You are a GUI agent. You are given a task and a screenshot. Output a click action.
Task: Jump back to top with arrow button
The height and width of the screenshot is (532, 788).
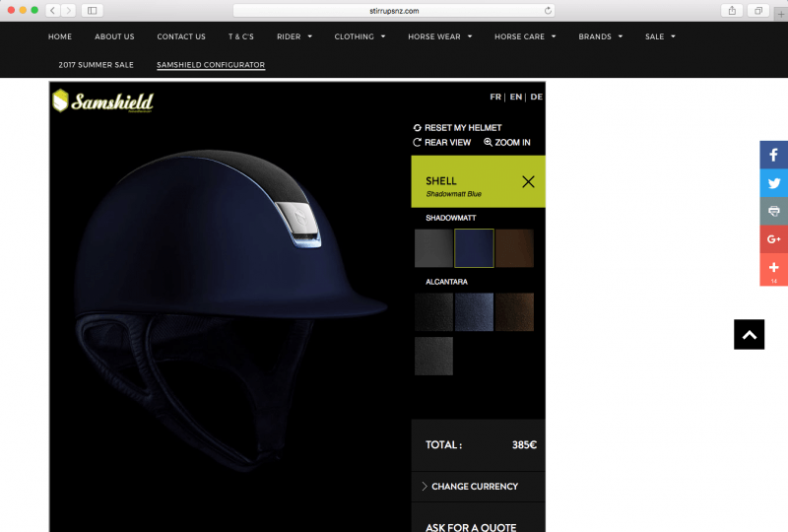pos(749,334)
